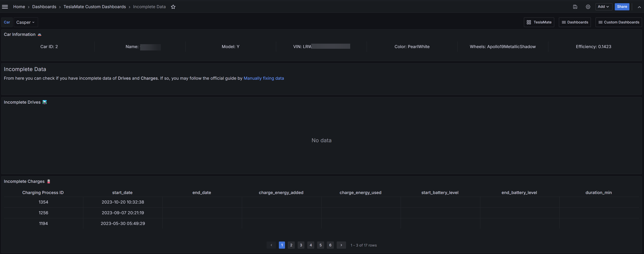The image size is (644, 254).
Task: Open the hamburger navigation menu
Action: coord(5,7)
